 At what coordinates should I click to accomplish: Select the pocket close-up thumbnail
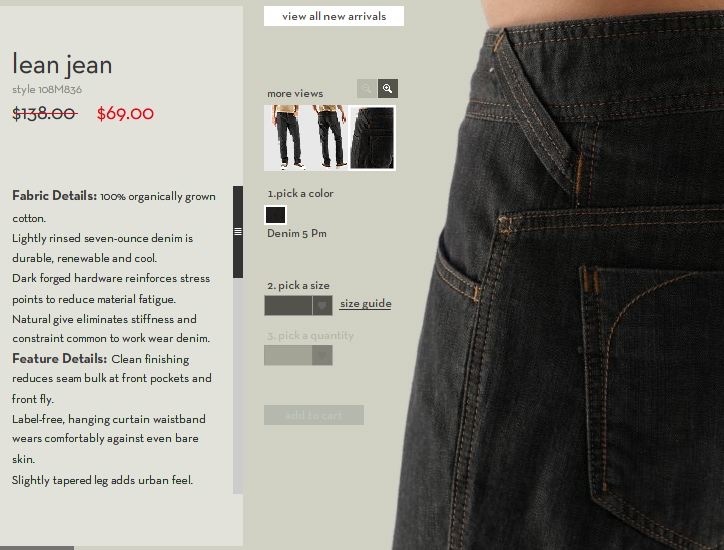[x=372, y=138]
